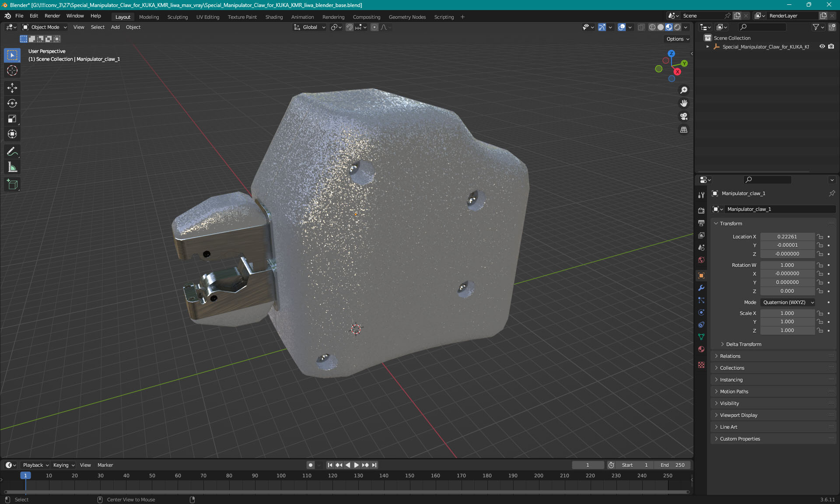This screenshot has width=840, height=504.
Task: Switch to the Shading workspace tab
Action: (x=274, y=17)
